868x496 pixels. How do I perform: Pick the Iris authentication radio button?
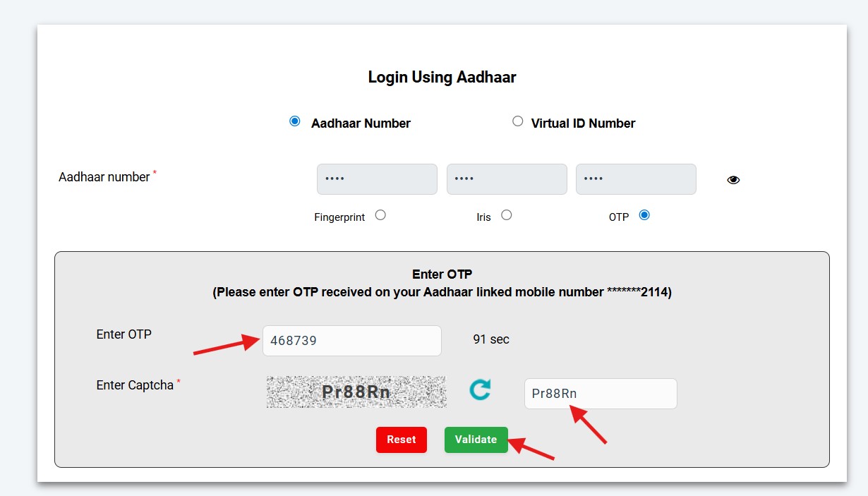pos(506,215)
